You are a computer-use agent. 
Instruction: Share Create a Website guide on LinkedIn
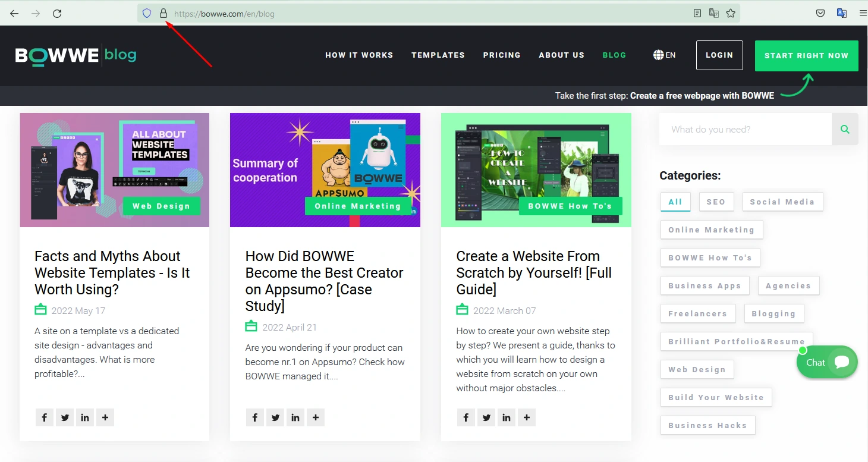tap(507, 417)
